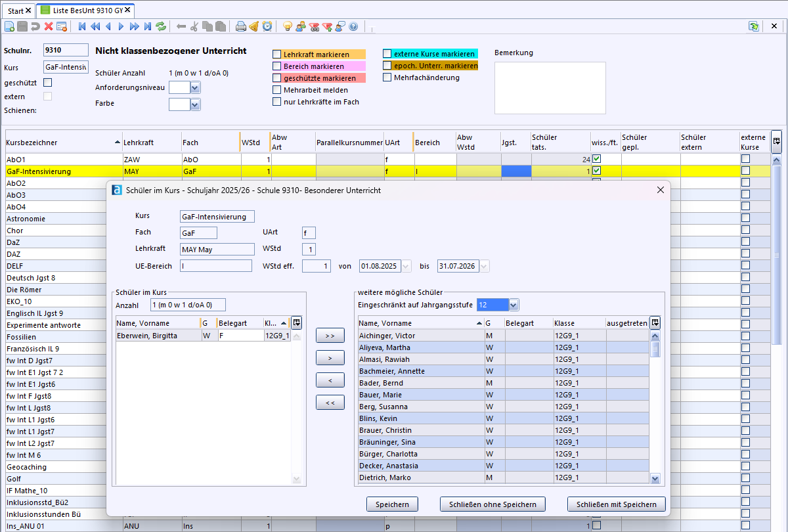The image size is (788, 532).
Task: Click the printer icon
Action: pyautogui.click(x=241, y=26)
